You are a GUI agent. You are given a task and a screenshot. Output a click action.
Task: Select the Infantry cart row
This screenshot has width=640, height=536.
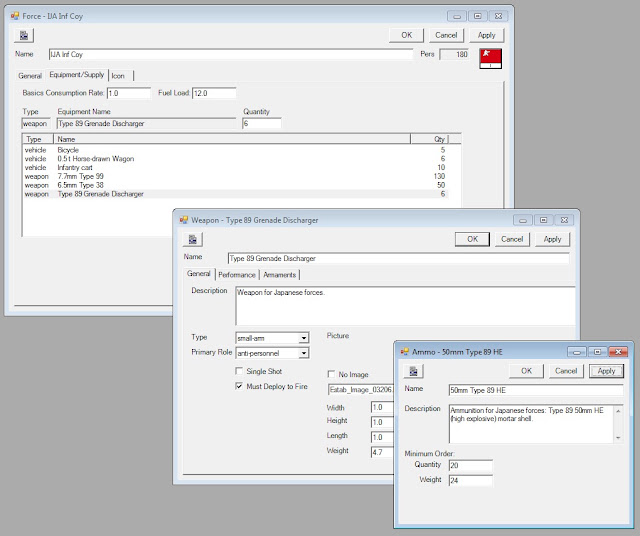coord(236,167)
